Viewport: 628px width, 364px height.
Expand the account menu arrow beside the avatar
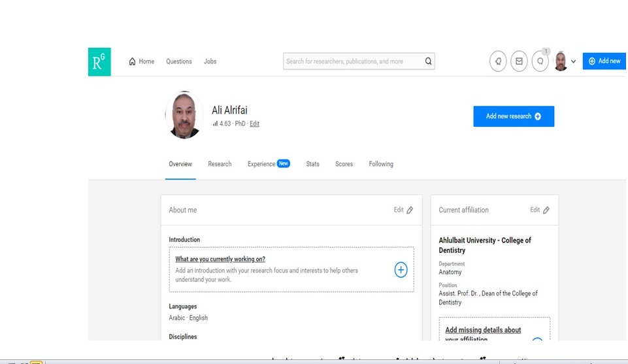[573, 61]
